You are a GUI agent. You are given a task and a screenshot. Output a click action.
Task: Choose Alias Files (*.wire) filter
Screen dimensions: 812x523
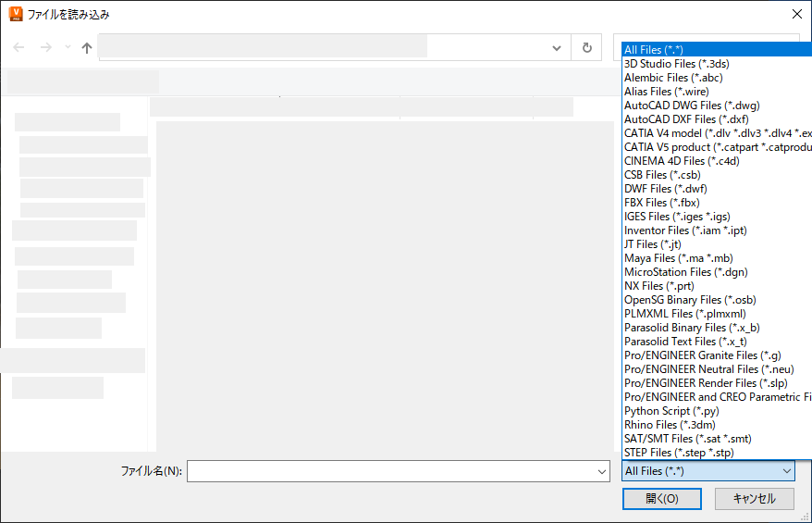tap(717, 92)
